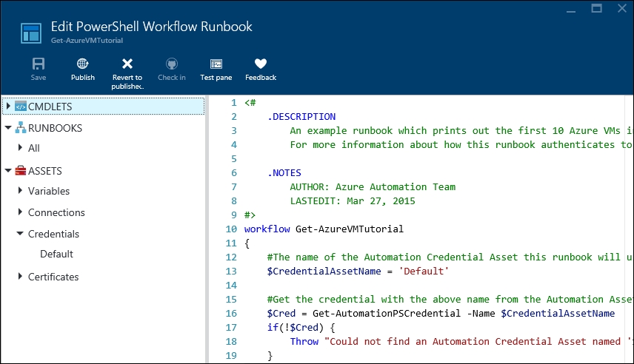
Task: Maximize the runbook editor blade
Action: click(x=596, y=8)
